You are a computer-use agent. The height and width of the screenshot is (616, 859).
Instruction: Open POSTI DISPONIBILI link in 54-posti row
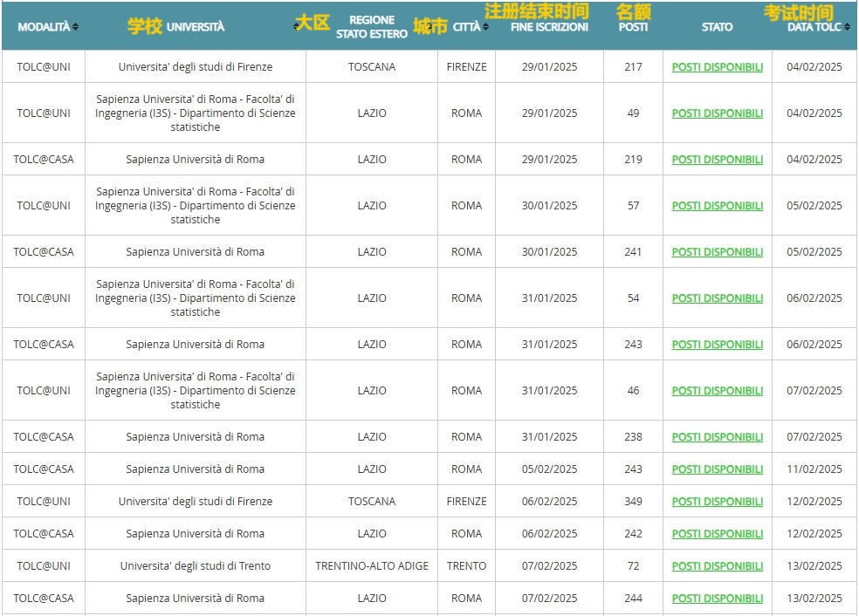(717, 298)
